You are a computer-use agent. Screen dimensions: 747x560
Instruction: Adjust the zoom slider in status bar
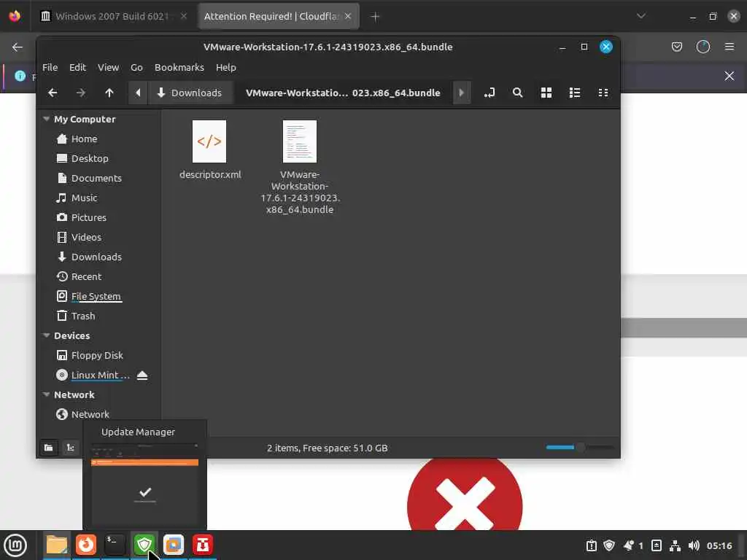point(580,447)
